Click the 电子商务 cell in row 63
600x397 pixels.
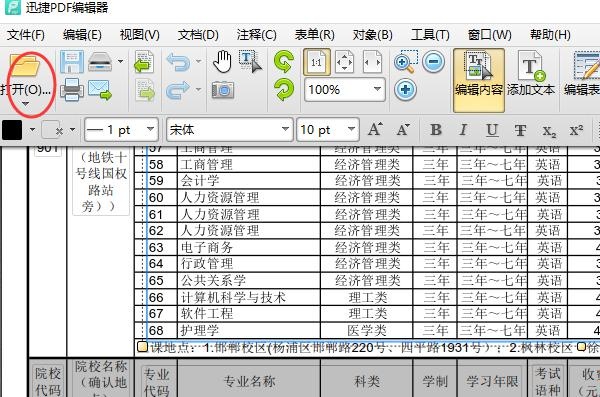coord(249,248)
